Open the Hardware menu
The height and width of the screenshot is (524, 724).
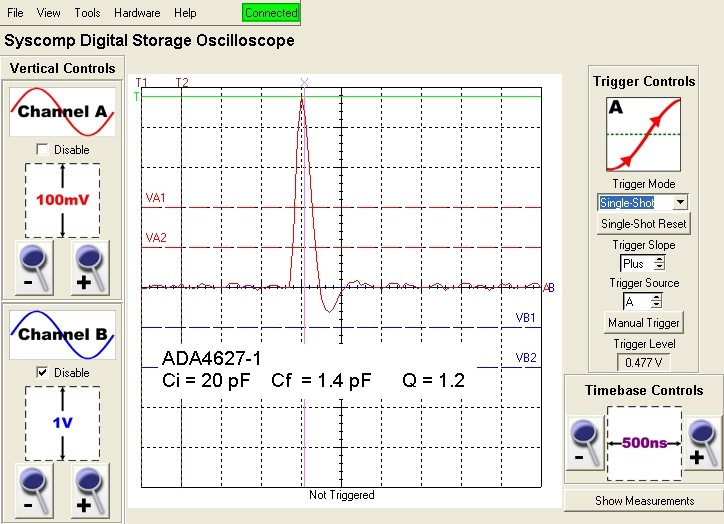point(137,13)
